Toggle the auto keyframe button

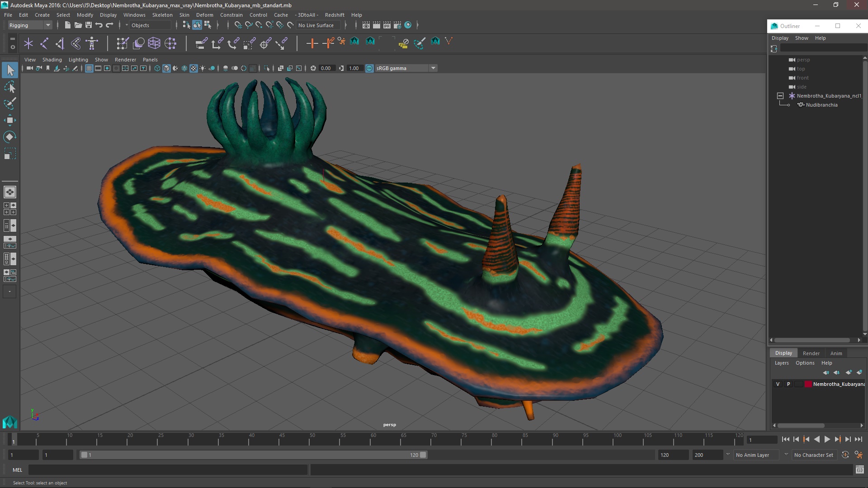tap(845, 455)
